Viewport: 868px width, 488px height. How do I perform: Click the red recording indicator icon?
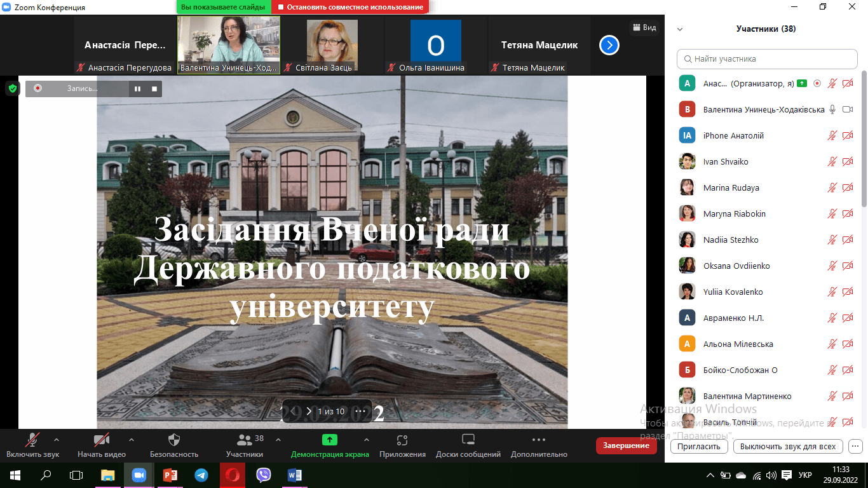pos(37,88)
